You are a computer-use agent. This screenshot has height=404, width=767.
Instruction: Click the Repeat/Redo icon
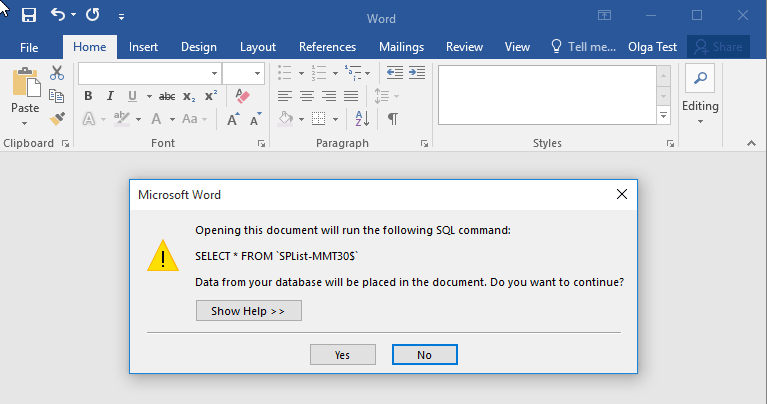[x=92, y=15]
